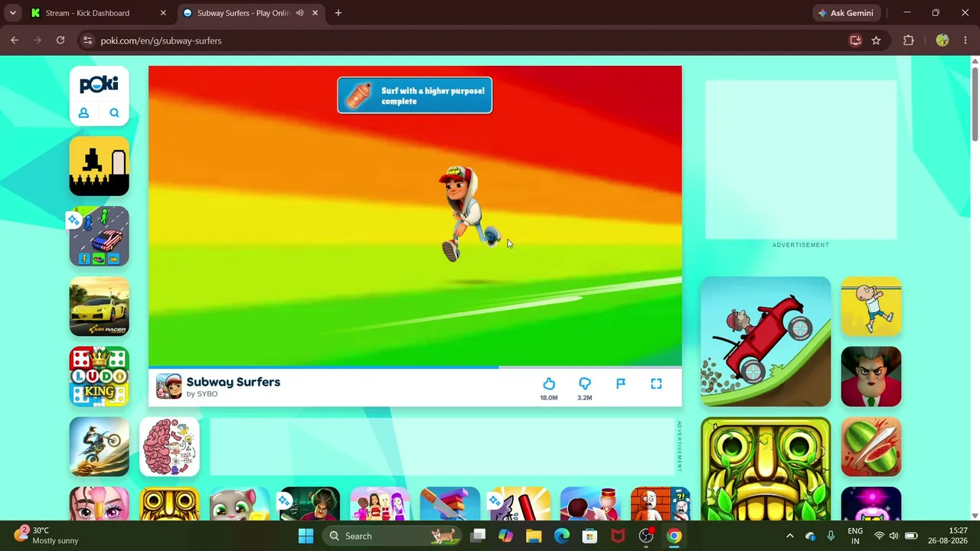Open the car parking game with flag car
This screenshot has height=551, width=980.
[100, 236]
